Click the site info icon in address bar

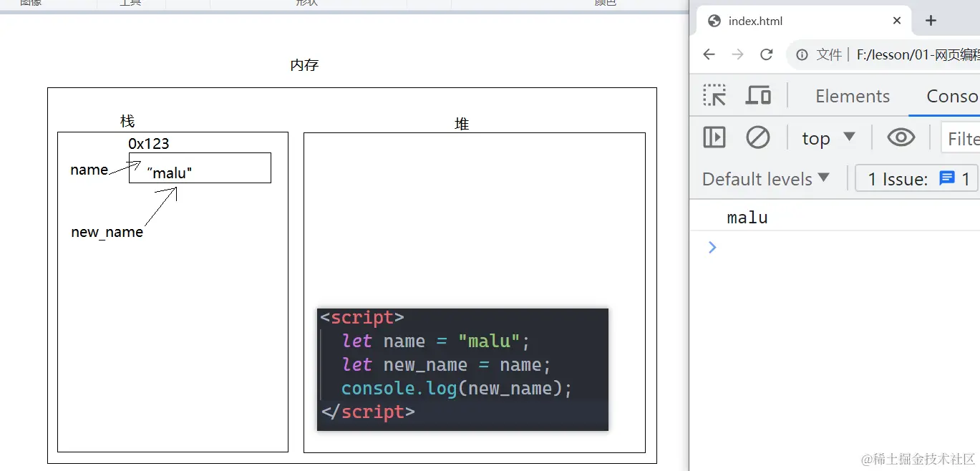[x=802, y=54]
